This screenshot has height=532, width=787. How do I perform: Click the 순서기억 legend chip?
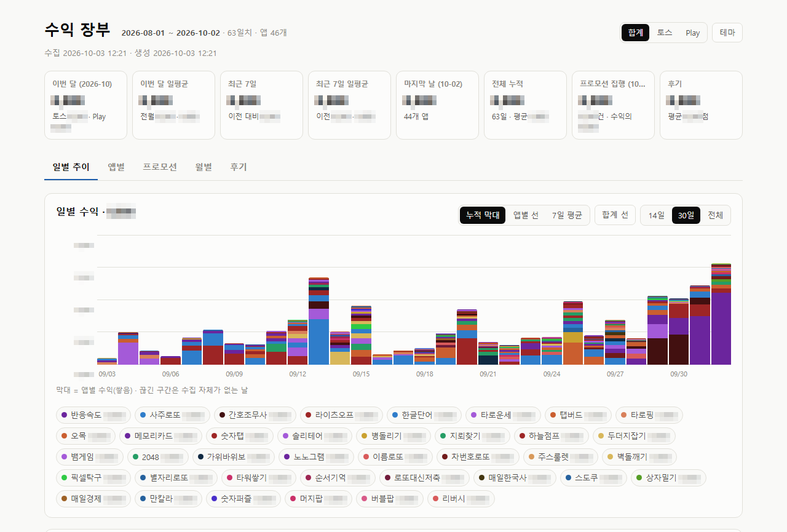[338, 478]
